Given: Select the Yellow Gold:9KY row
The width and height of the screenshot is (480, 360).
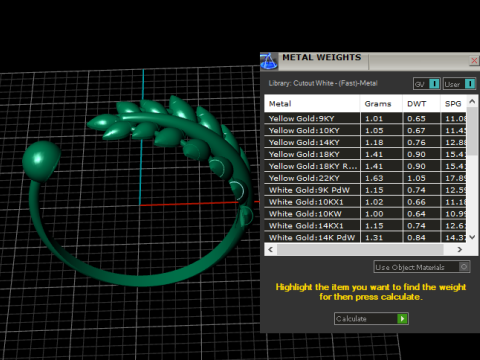Looking at the screenshot, I should [x=365, y=118].
